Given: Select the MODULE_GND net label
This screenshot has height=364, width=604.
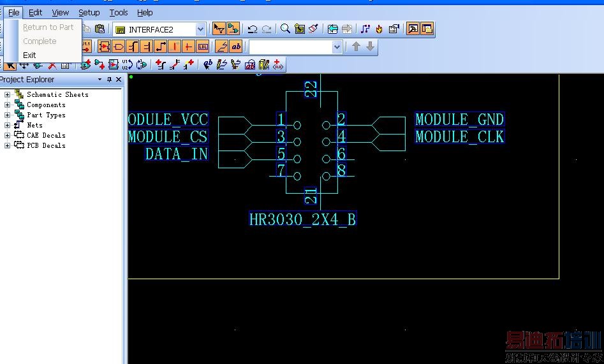Looking at the screenshot, I should coord(460,119).
